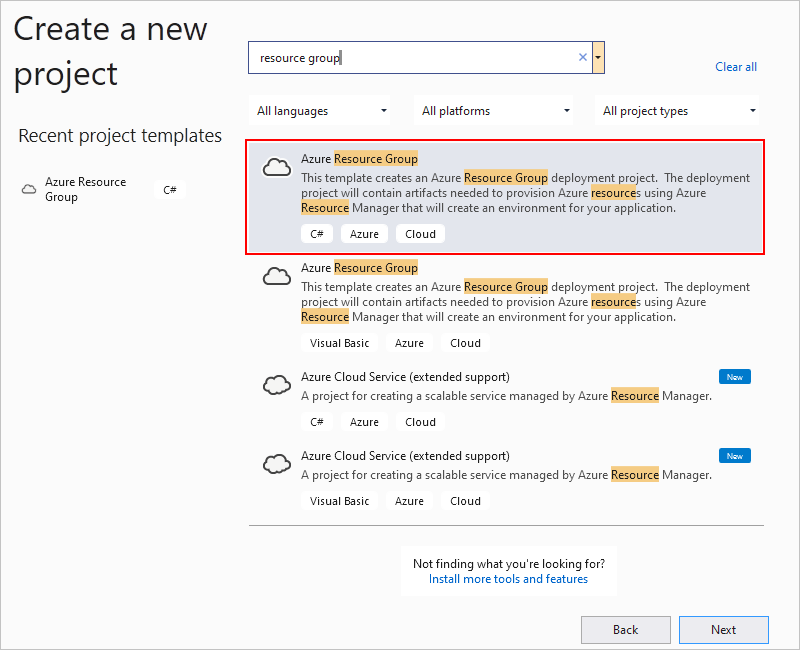Click the Clear all filters link
Image resolution: width=800 pixels, height=650 pixels.
pos(736,67)
